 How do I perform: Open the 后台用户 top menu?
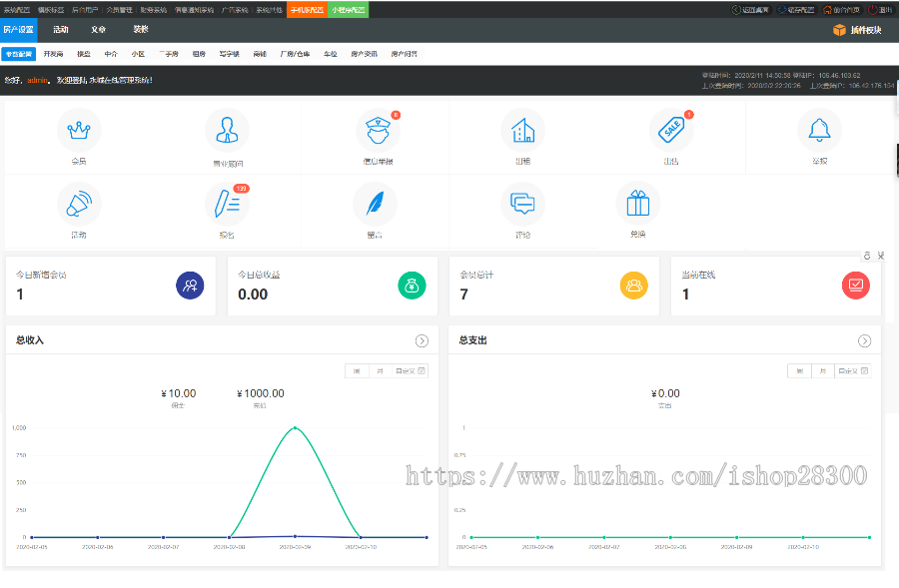point(85,10)
